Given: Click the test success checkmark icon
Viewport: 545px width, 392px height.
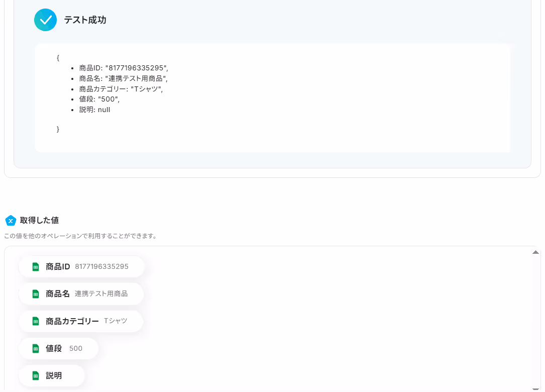Looking at the screenshot, I should click(46, 20).
